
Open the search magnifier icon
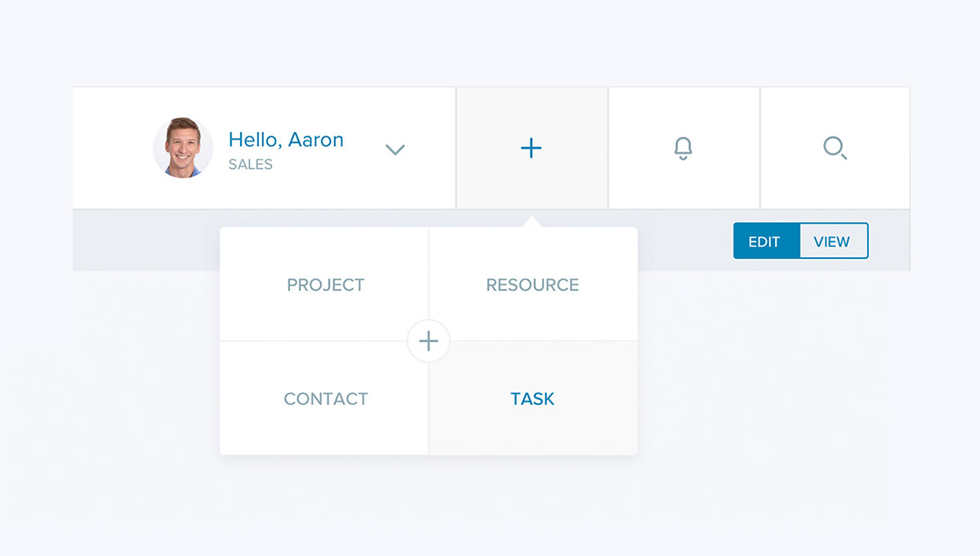pos(835,148)
